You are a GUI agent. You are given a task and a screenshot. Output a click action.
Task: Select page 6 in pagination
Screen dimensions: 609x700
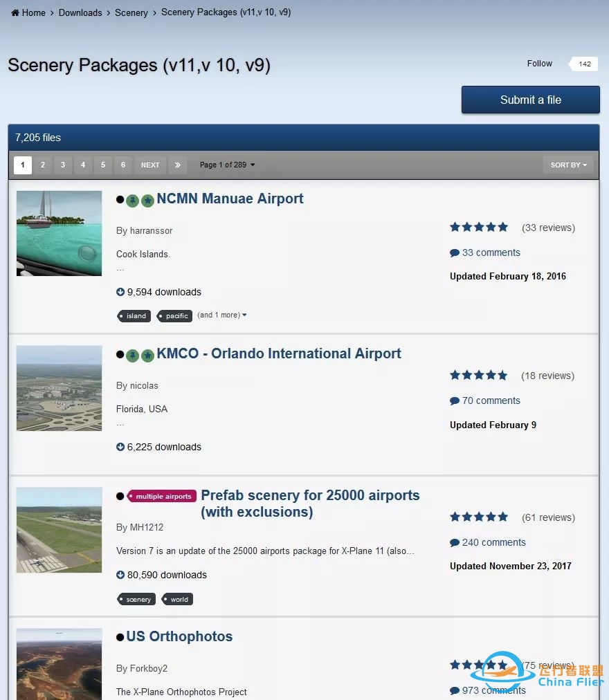point(123,165)
